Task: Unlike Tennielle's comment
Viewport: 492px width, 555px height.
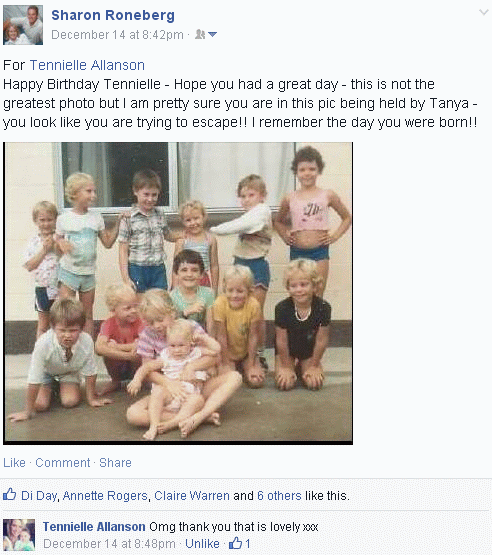Action: click(x=202, y=543)
